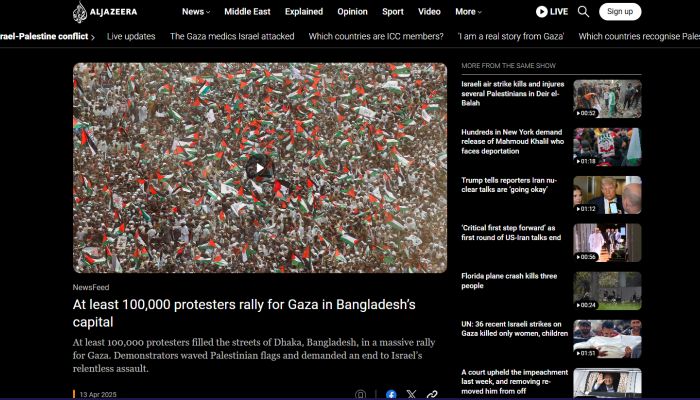Screen dimensions: 700x400
Task: Click the Sign up button
Action: pyautogui.click(x=620, y=12)
